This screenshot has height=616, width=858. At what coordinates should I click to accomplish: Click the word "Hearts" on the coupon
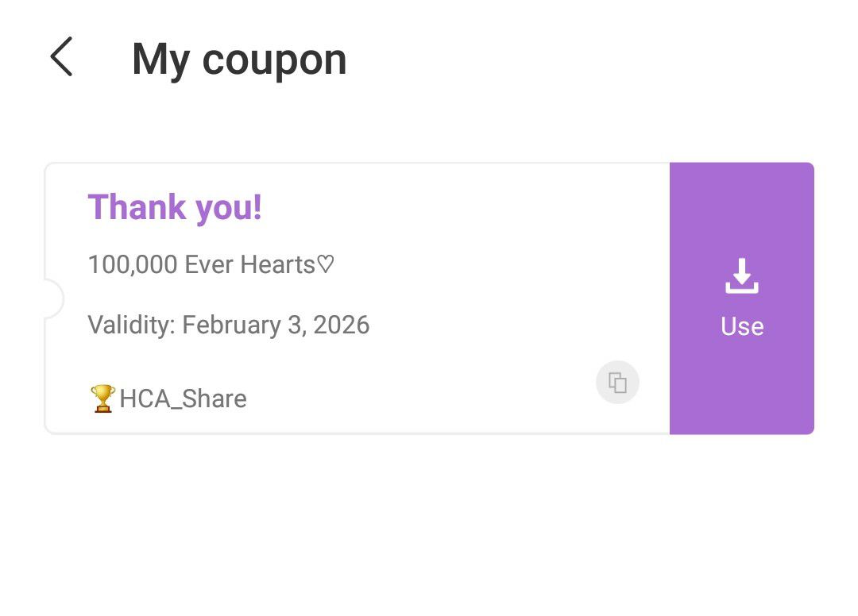pos(278,264)
